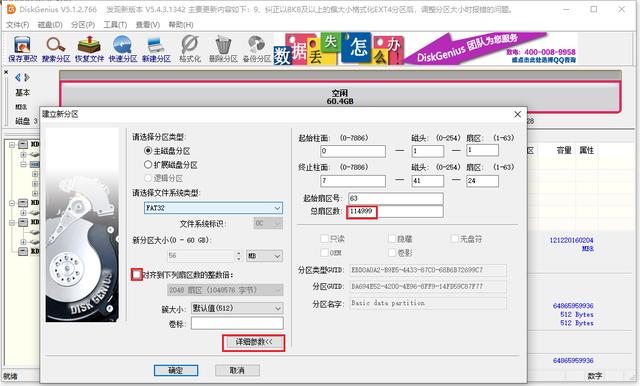Open the 工具(T) menu
Screen dimensions: 640x386
coord(115,25)
